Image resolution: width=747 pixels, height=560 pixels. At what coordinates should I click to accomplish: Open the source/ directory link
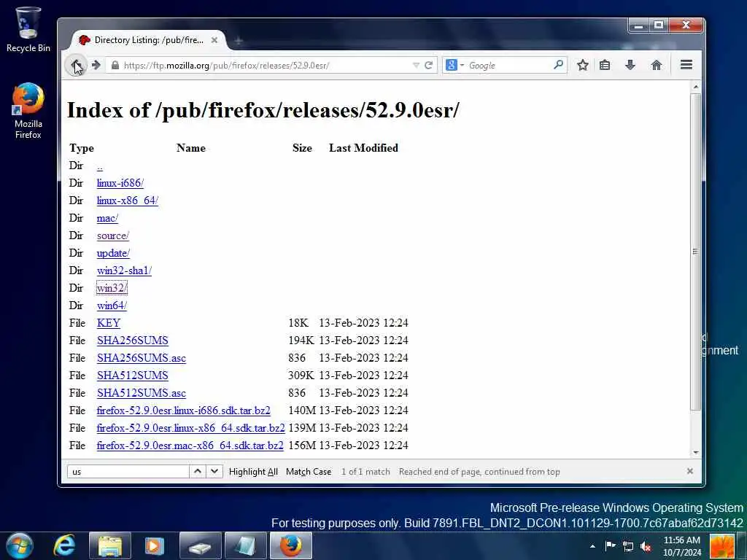click(x=112, y=236)
